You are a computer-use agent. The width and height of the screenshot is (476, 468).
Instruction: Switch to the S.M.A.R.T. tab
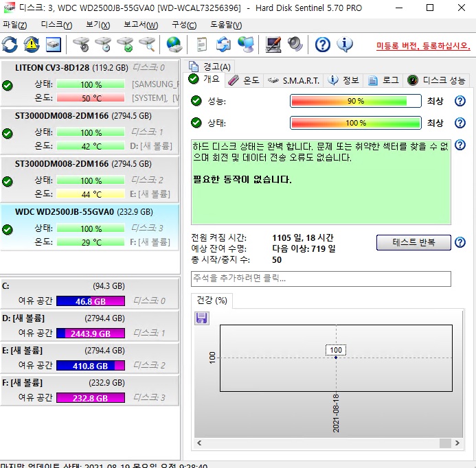293,80
